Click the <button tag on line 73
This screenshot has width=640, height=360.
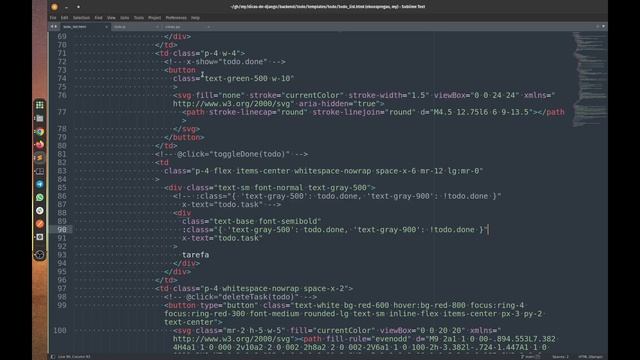(180, 70)
